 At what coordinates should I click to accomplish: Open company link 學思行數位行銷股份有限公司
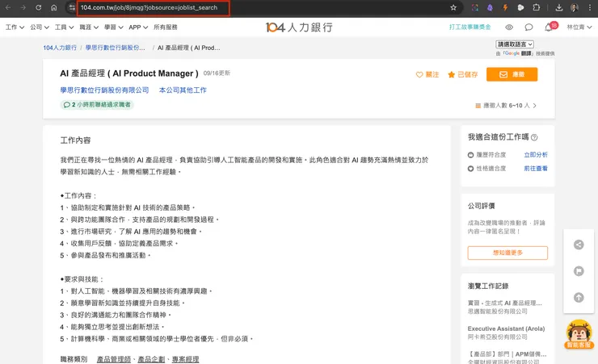click(104, 90)
